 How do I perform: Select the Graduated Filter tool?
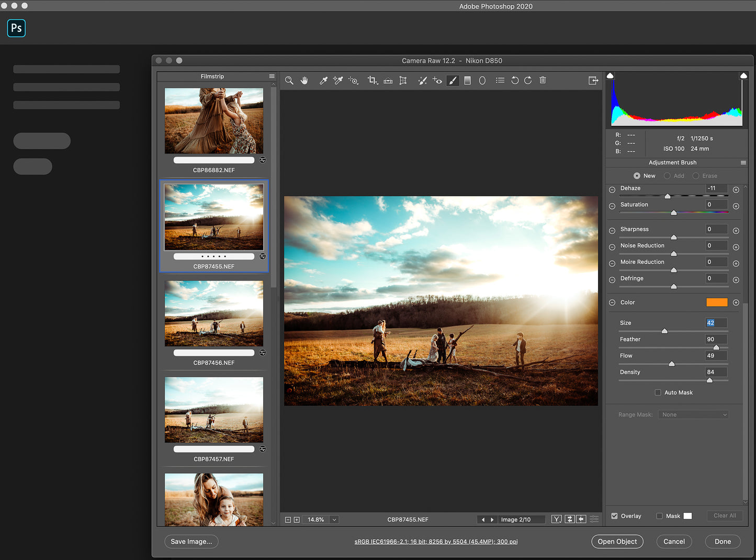[467, 80]
